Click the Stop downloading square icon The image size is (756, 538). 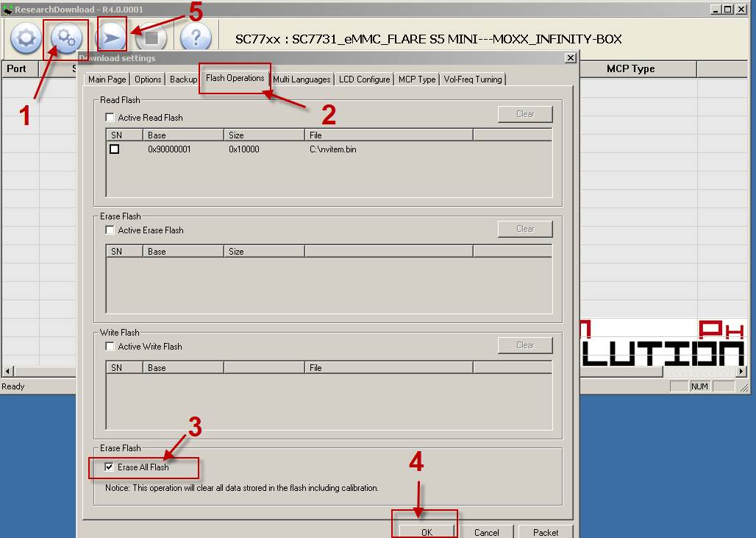pyautogui.click(x=151, y=38)
